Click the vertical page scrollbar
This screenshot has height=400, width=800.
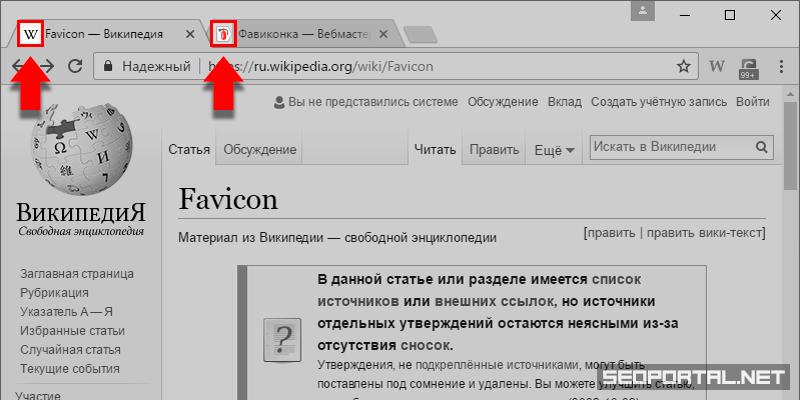coord(790,250)
